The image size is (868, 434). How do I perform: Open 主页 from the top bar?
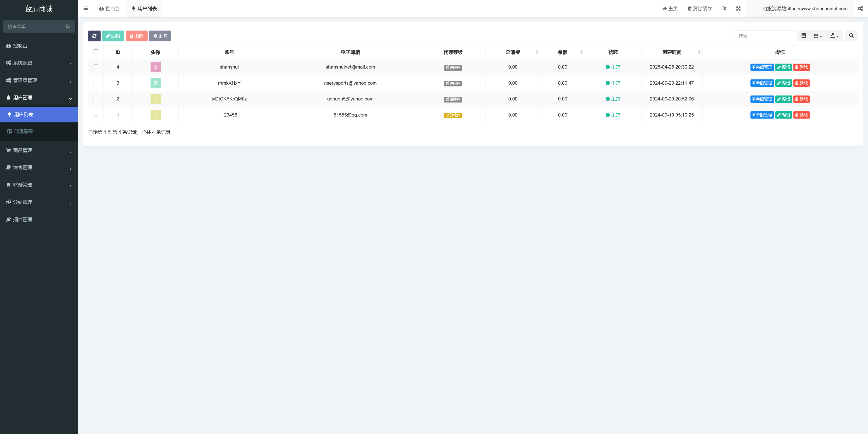click(x=670, y=8)
